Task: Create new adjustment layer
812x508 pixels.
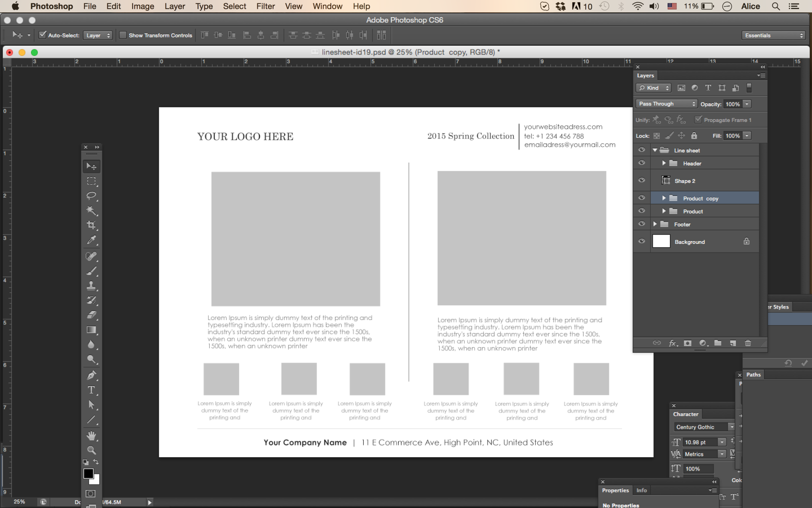Action: (703, 343)
